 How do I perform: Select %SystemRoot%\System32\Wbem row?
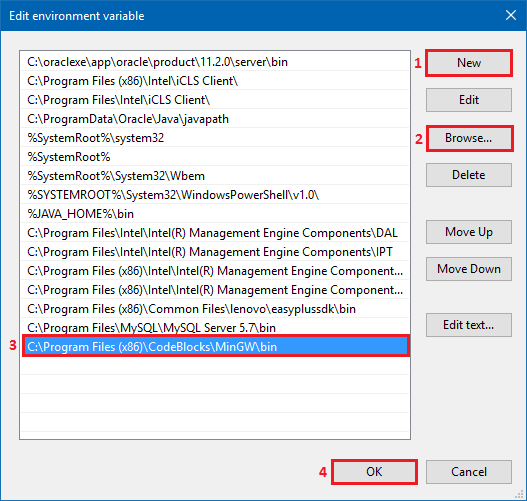coord(215,176)
